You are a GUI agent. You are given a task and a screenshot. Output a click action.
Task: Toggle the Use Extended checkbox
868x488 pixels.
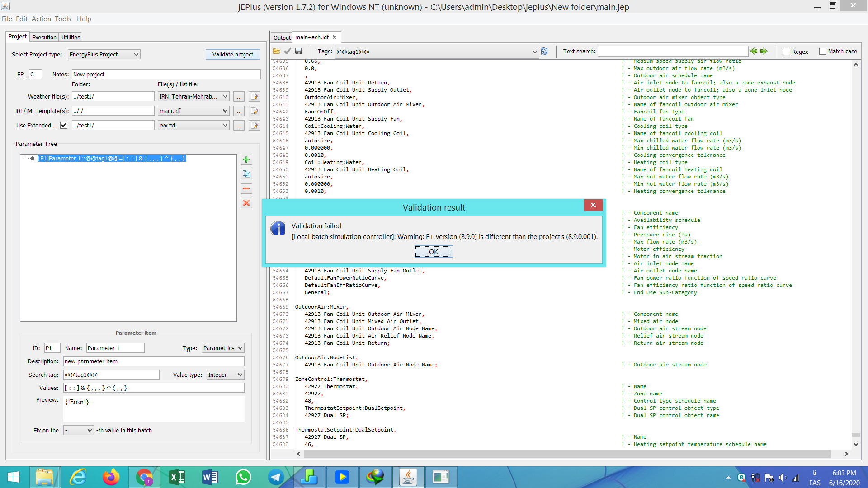coord(64,125)
